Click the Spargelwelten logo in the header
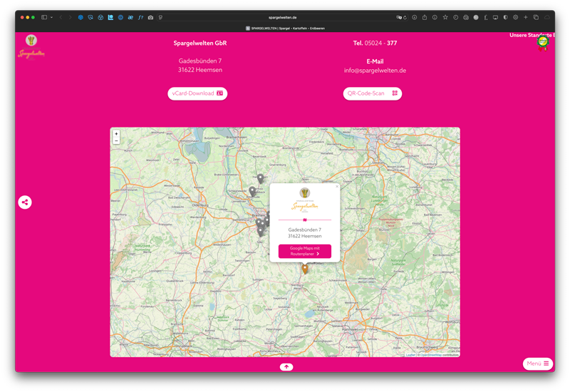This screenshot has height=392, width=570. (x=31, y=46)
